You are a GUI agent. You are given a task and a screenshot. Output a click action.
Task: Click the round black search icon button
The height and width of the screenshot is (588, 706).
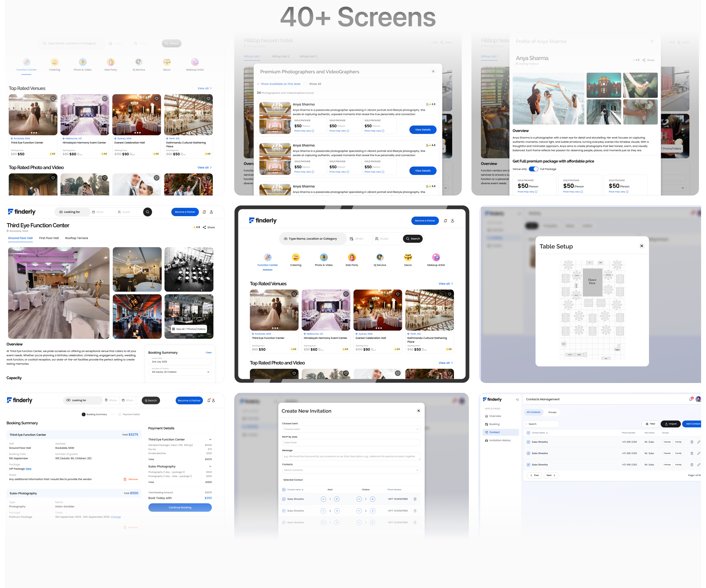click(x=147, y=212)
